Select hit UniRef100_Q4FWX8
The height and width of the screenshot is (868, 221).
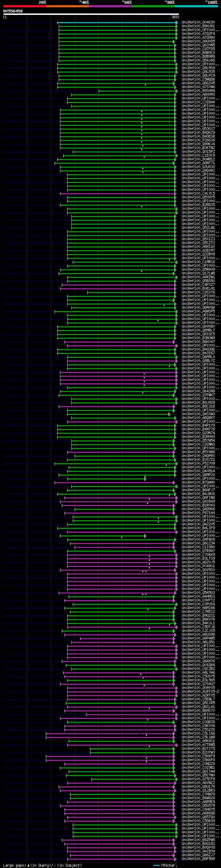[198, 540]
